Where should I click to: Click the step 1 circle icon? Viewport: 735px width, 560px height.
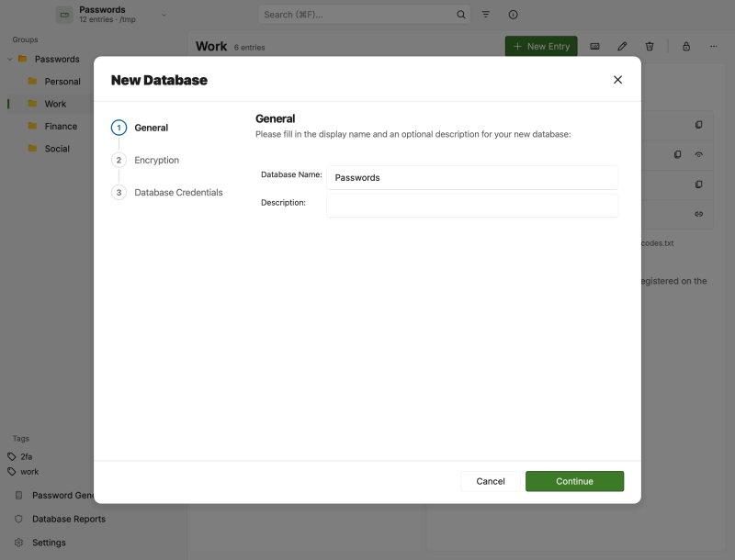pos(119,128)
